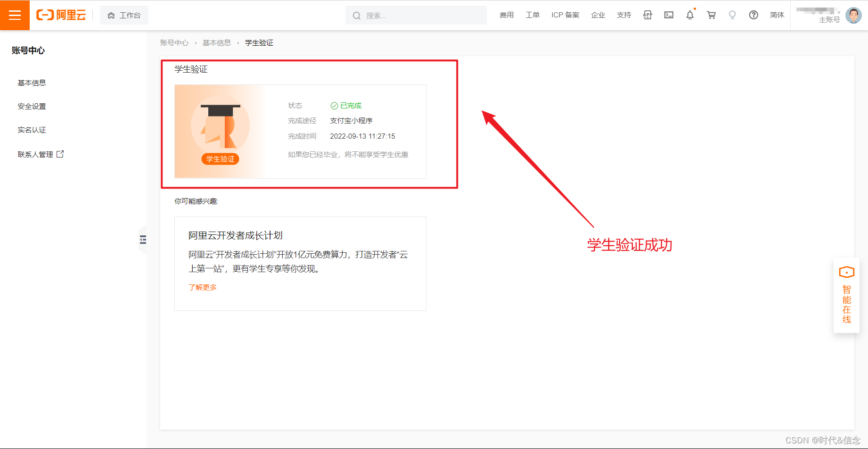Switch language via 简体
This screenshot has width=868, height=449.
(x=777, y=15)
